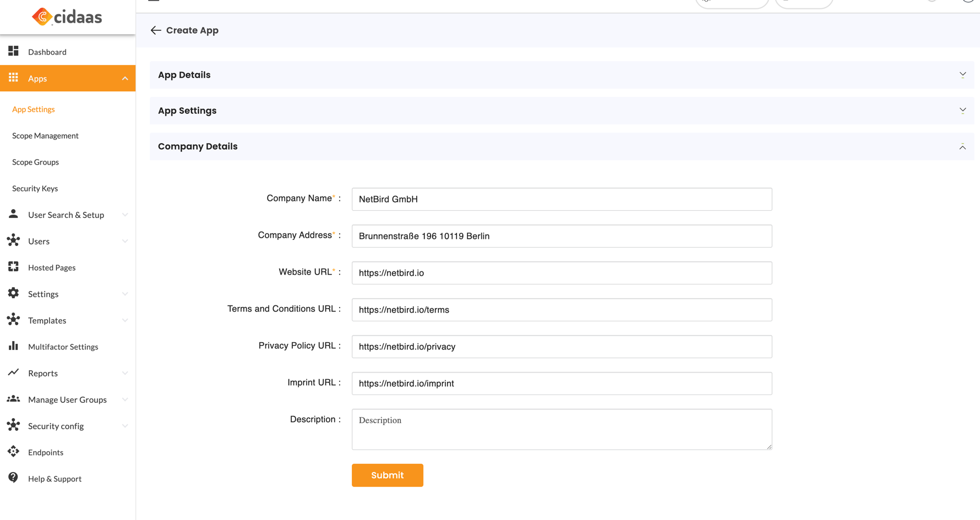Click inside the Description text area

(x=561, y=429)
